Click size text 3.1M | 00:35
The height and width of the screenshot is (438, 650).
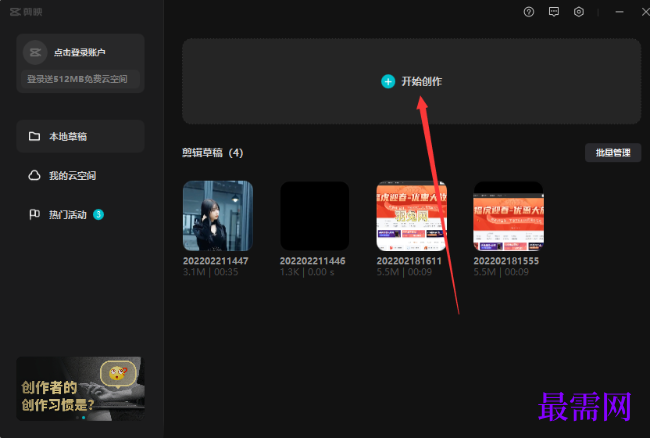pos(211,272)
